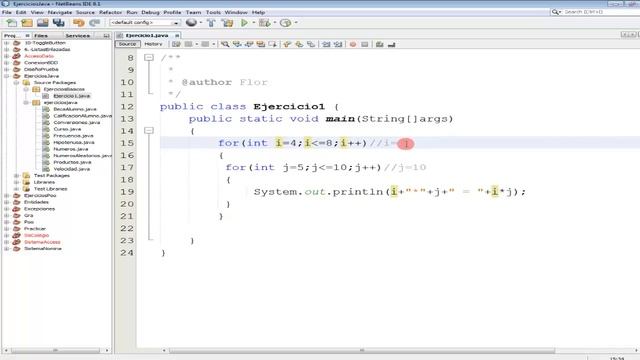Click the New File toolbar icon
This screenshot has width=640, height=360.
click(x=12, y=23)
